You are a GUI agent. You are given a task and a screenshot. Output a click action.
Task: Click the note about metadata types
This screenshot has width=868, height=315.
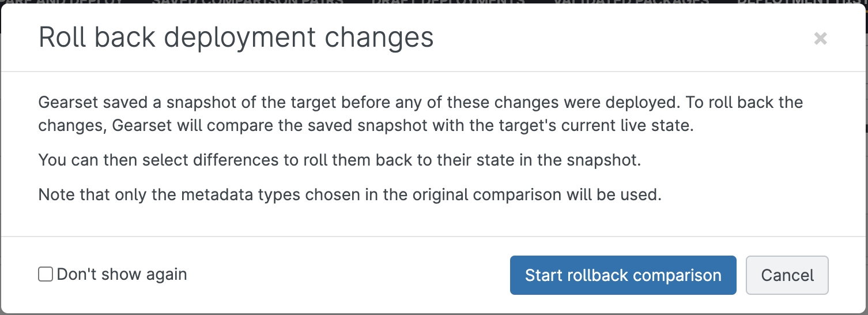point(349,194)
